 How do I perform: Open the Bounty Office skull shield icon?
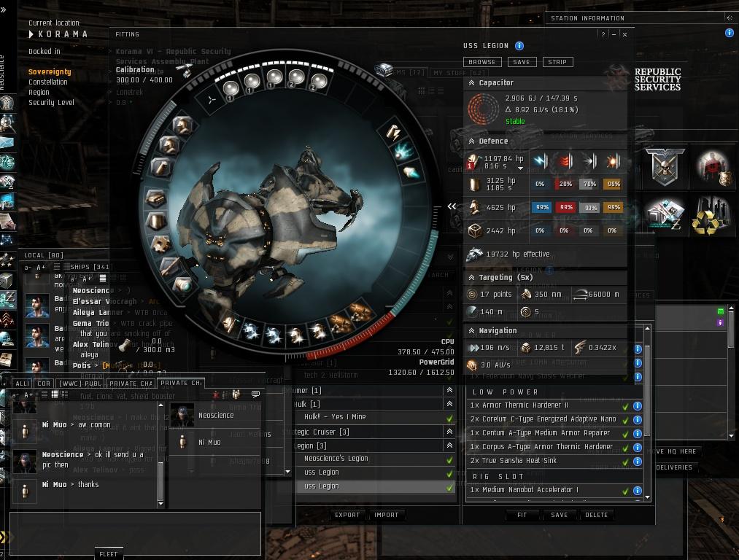click(665, 166)
